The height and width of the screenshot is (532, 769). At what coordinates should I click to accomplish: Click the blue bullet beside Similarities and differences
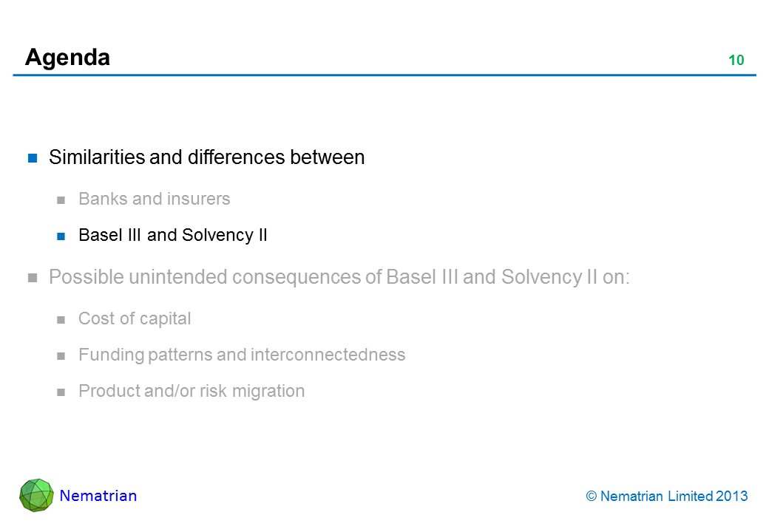point(33,158)
